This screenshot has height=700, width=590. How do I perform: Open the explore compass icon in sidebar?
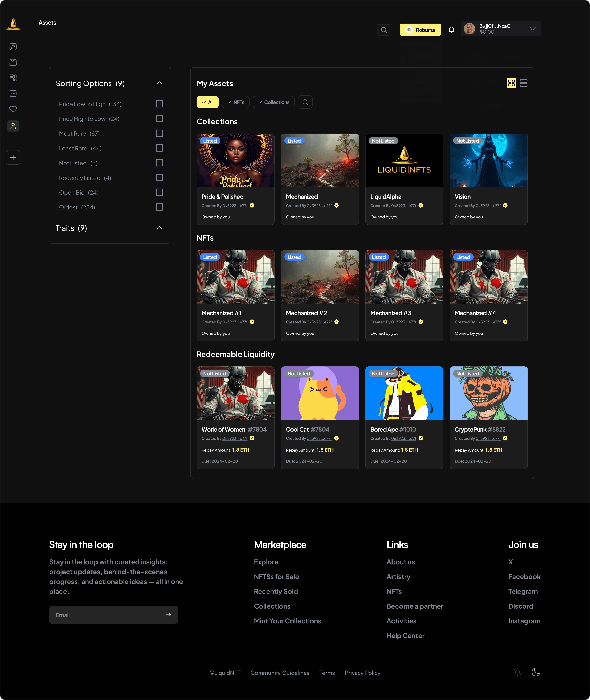[x=13, y=47]
